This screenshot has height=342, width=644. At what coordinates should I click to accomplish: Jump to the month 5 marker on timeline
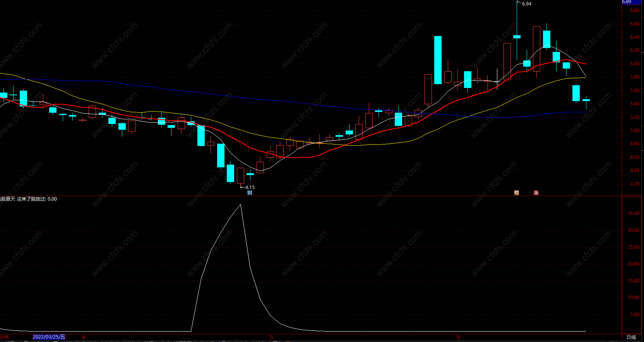coord(271,337)
